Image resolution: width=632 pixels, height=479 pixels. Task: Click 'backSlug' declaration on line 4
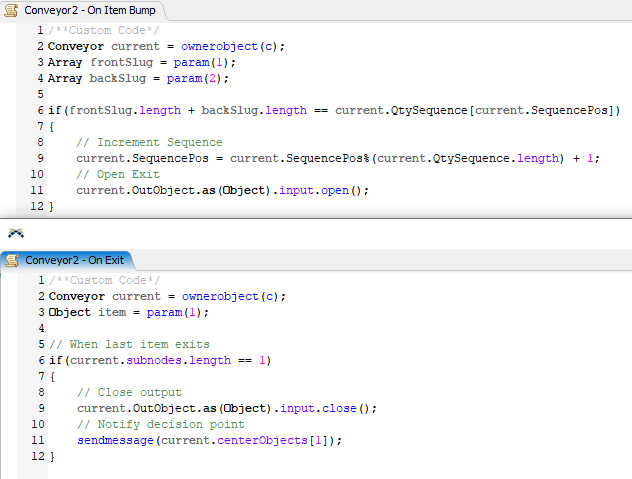coord(118,78)
